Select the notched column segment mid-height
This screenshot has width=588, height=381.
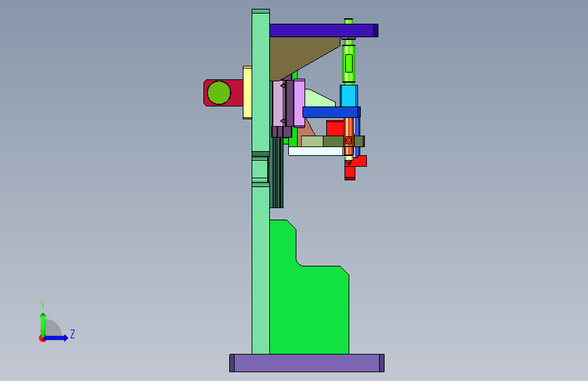[260, 169]
